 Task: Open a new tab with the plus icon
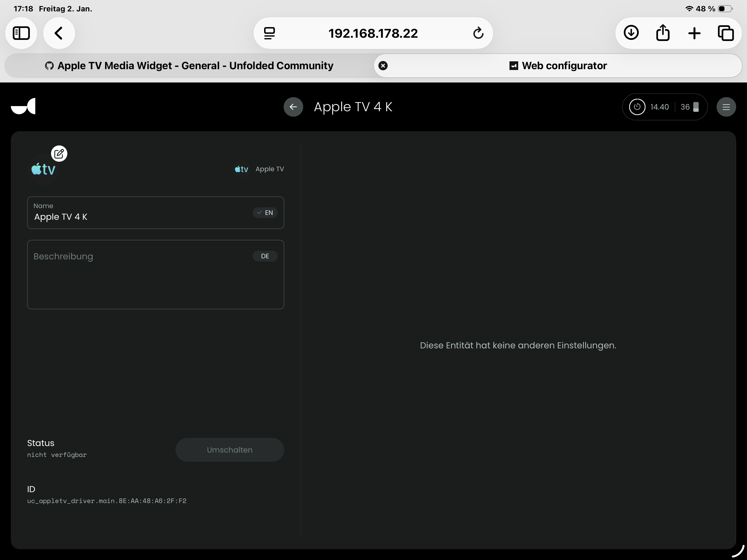pyautogui.click(x=694, y=33)
